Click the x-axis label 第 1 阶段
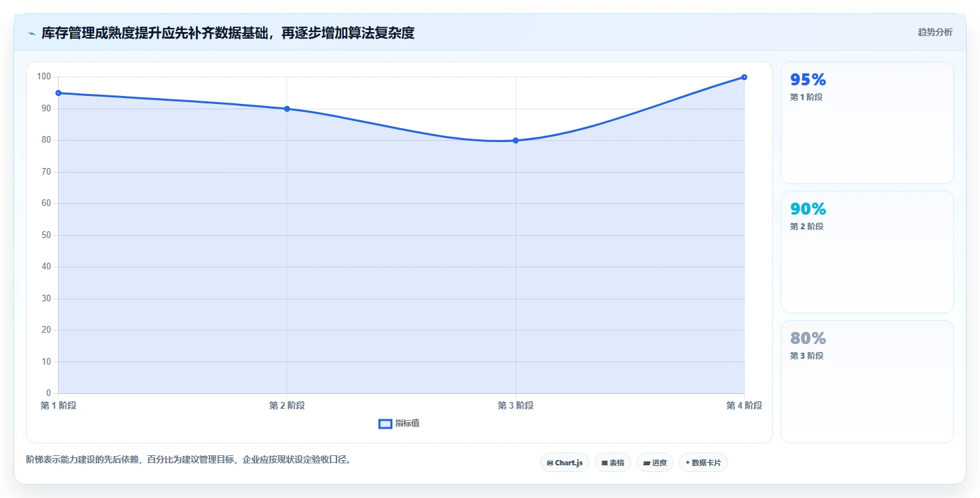Screen dimensions: 980x498 tap(59, 405)
